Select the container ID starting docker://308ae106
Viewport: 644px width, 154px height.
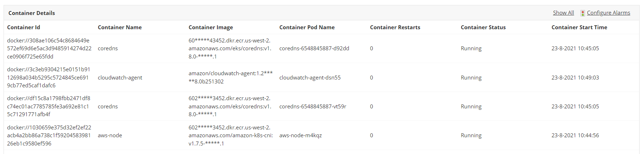click(49, 48)
